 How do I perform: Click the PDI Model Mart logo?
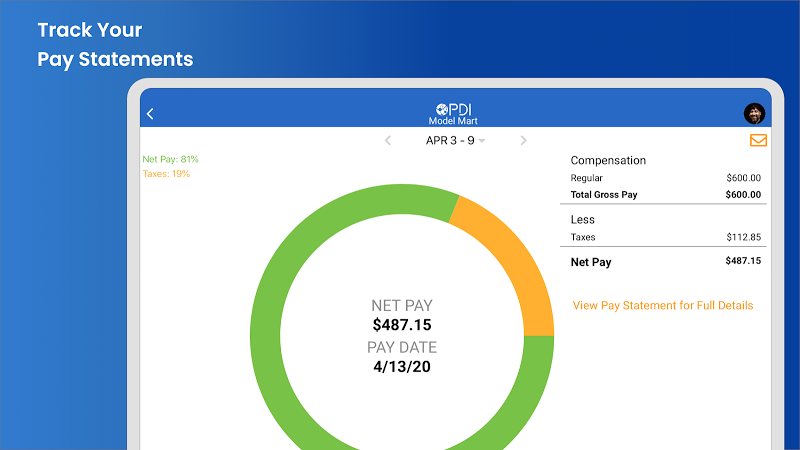click(x=453, y=114)
